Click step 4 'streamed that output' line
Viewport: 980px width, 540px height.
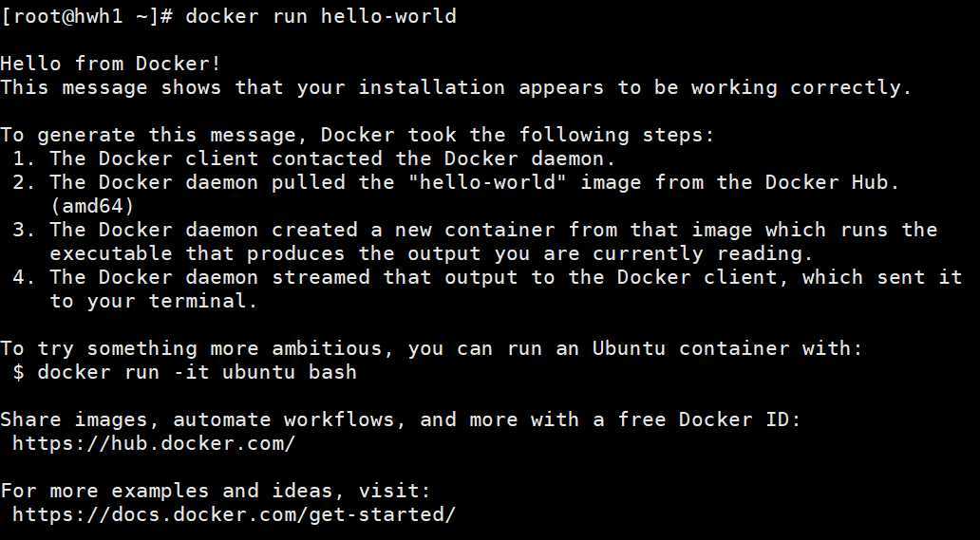point(487,277)
